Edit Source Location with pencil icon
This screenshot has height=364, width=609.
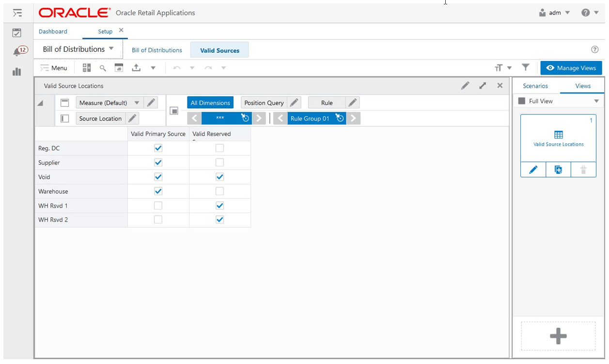coord(132,119)
